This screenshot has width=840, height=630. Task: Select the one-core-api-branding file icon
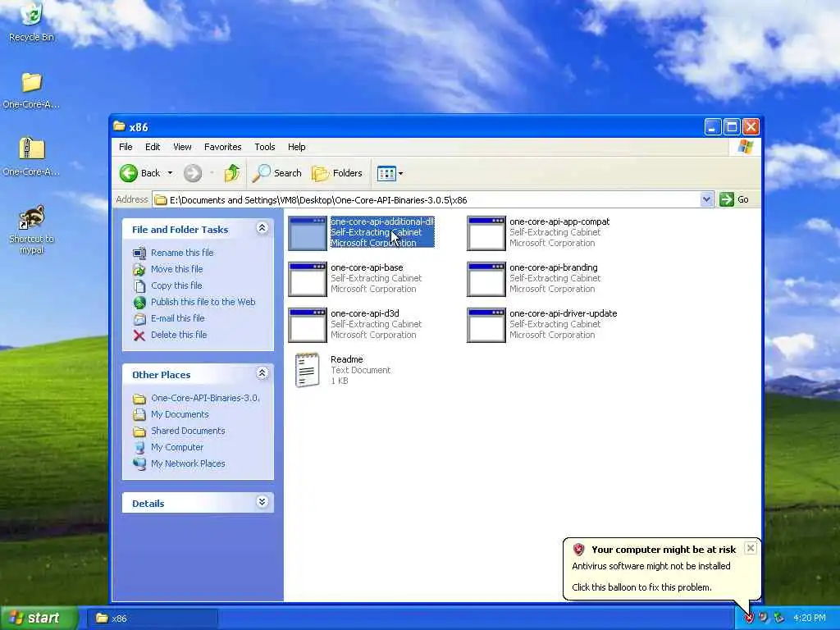486,279
